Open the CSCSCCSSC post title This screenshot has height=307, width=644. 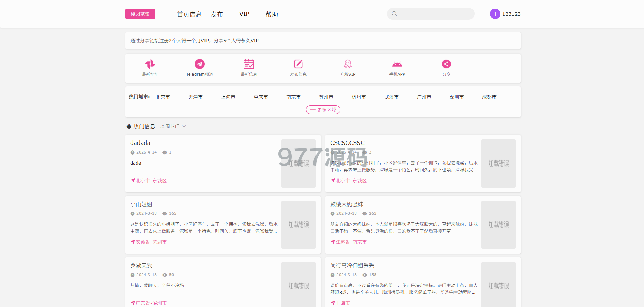click(347, 143)
